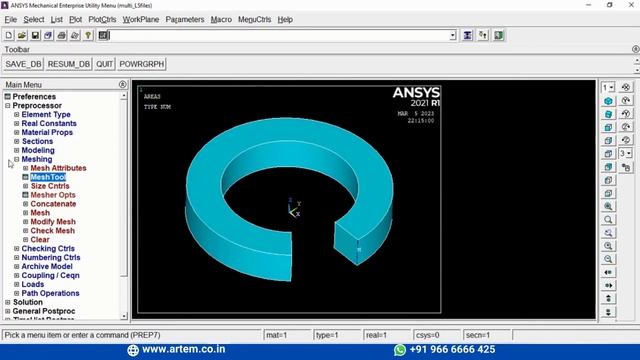Select Numbering Ctrls tree item
This screenshot has height=360, width=640.
[x=51, y=258]
